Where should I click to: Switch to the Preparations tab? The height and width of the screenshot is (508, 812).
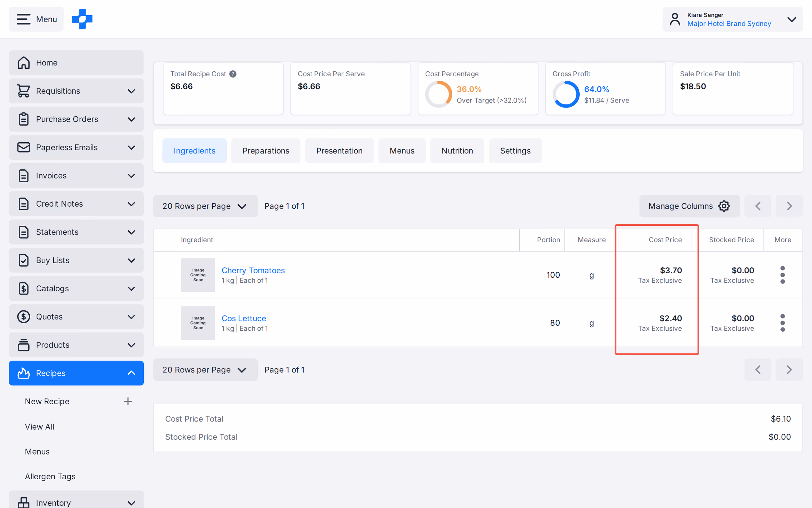coord(266,151)
